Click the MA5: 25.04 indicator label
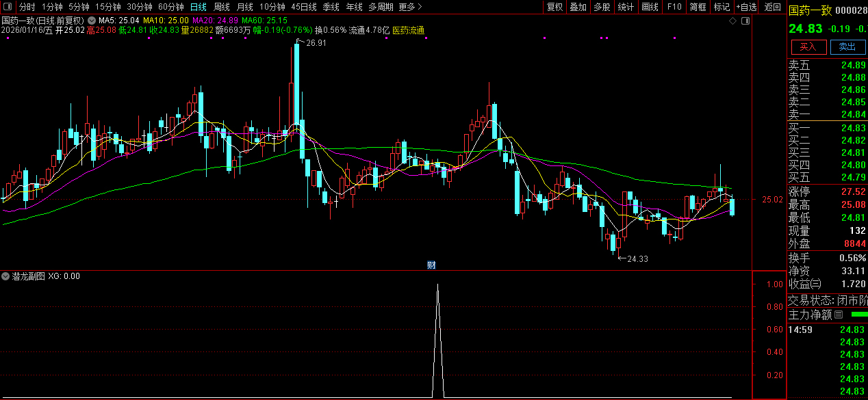 click(x=119, y=21)
